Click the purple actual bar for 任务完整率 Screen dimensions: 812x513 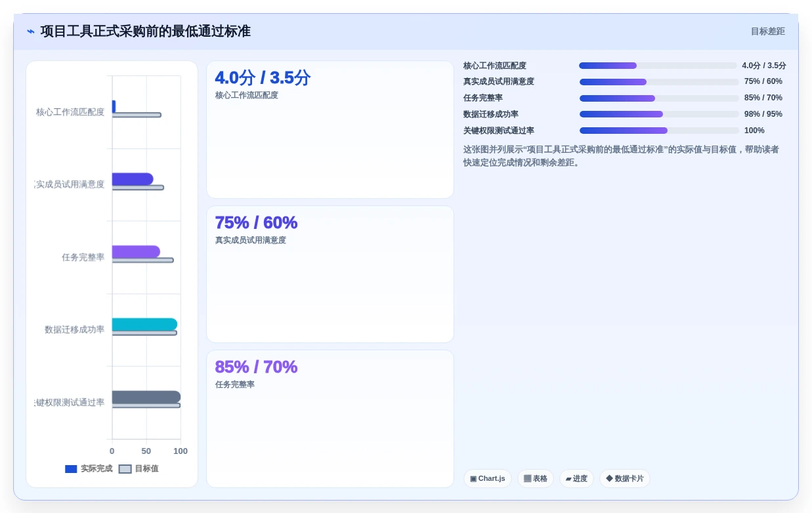136,252
